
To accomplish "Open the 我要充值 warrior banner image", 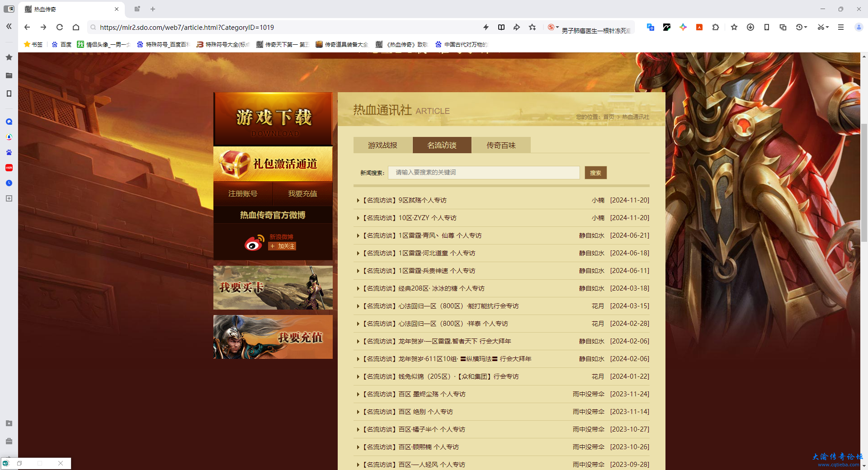I will (x=273, y=337).
